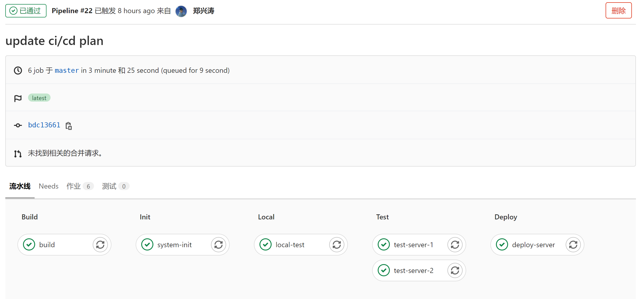The width and height of the screenshot is (644, 299).
Task: Switch to the 流水线 tab
Action: click(20, 186)
